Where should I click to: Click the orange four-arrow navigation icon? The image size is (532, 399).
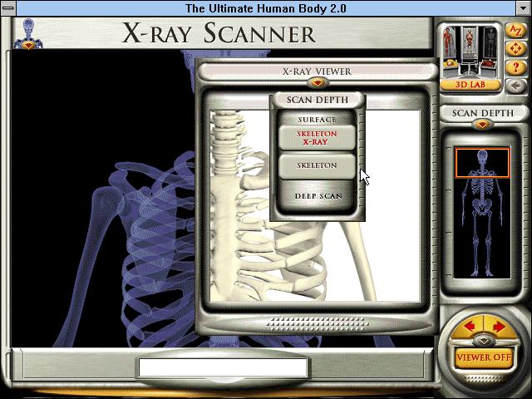click(x=515, y=49)
